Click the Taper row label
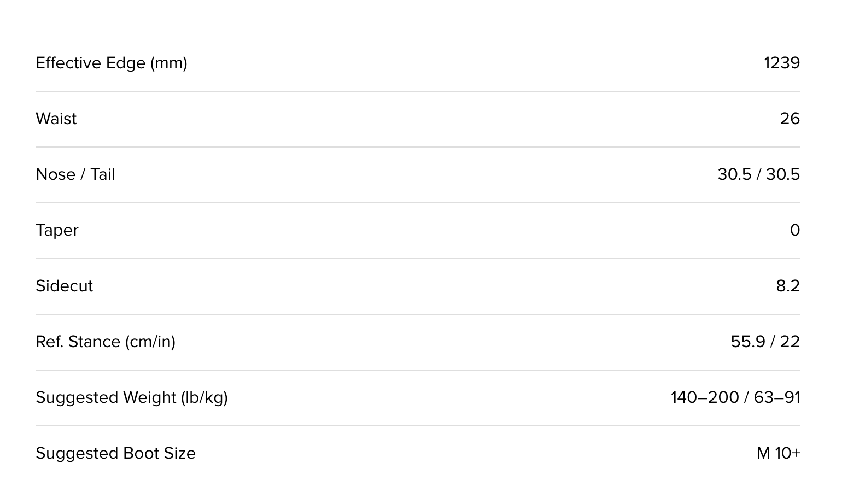This screenshot has width=842, height=504. (57, 231)
